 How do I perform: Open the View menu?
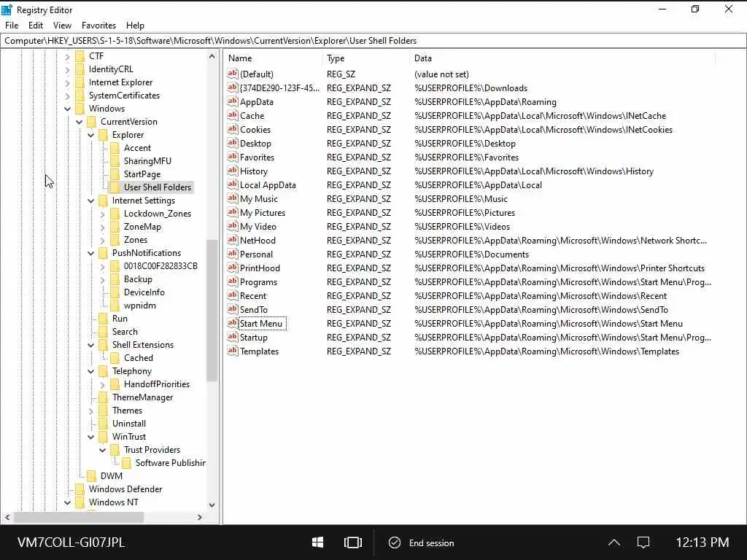pos(63,26)
